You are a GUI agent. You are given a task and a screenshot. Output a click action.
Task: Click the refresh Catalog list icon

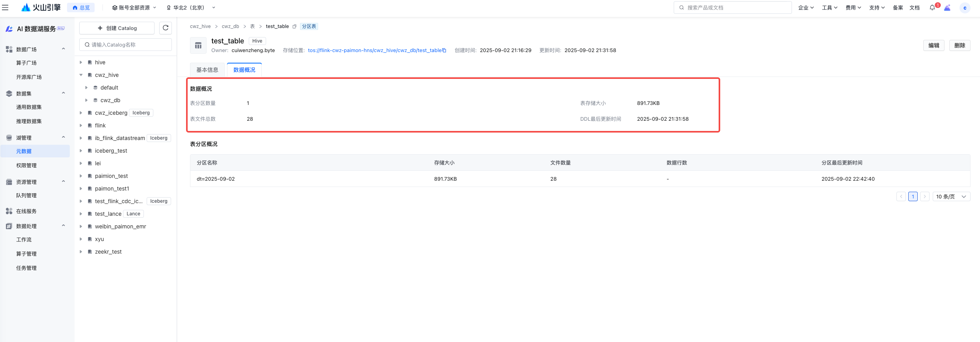pyautogui.click(x=166, y=28)
